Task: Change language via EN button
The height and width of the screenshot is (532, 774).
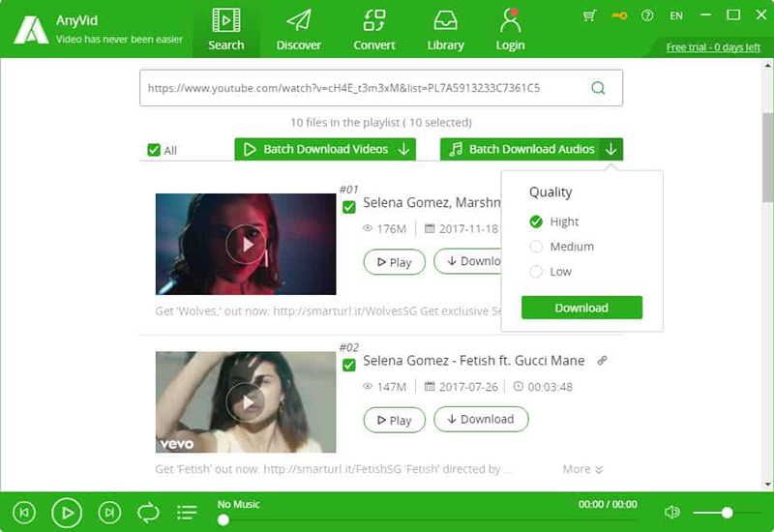Action: click(676, 15)
